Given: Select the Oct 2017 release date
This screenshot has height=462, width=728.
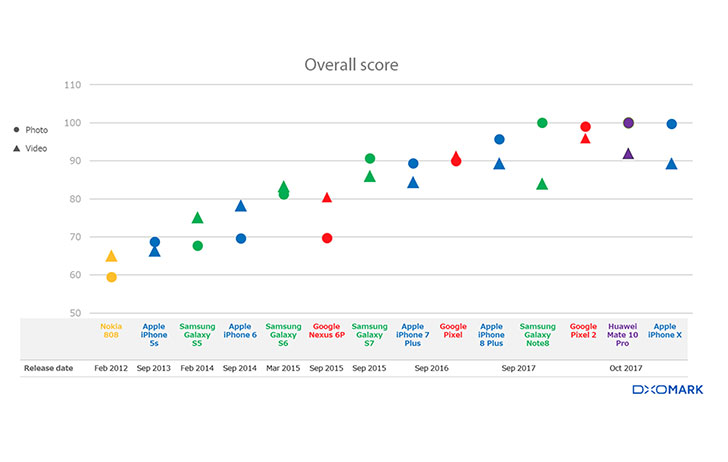Looking at the screenshot, I should click(x=626, y=368).
